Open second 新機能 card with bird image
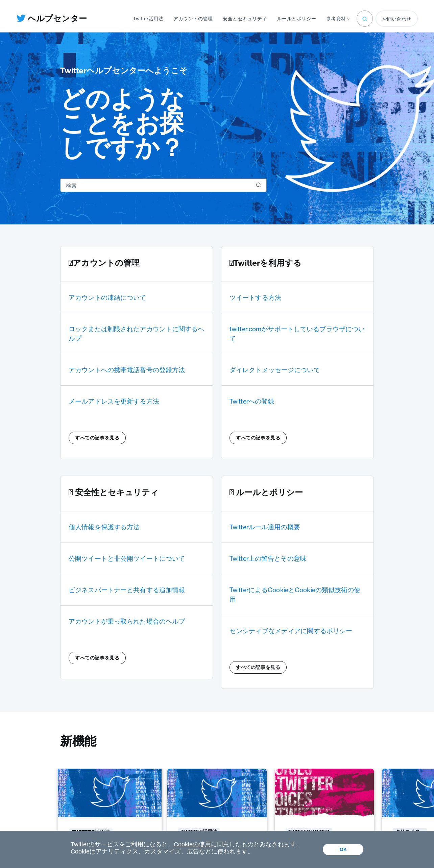Image resolution: width=434 pixels, height=868 pixels. 217,793
